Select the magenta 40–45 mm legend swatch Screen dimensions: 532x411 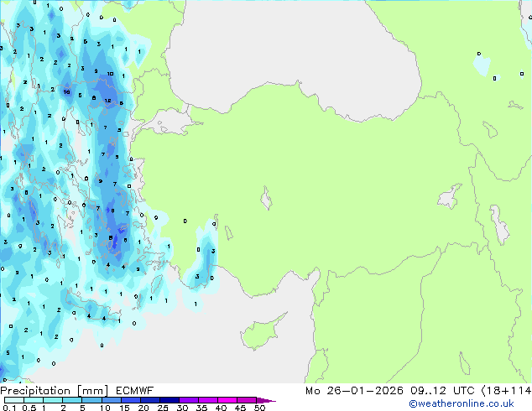[x=227, y=400]
